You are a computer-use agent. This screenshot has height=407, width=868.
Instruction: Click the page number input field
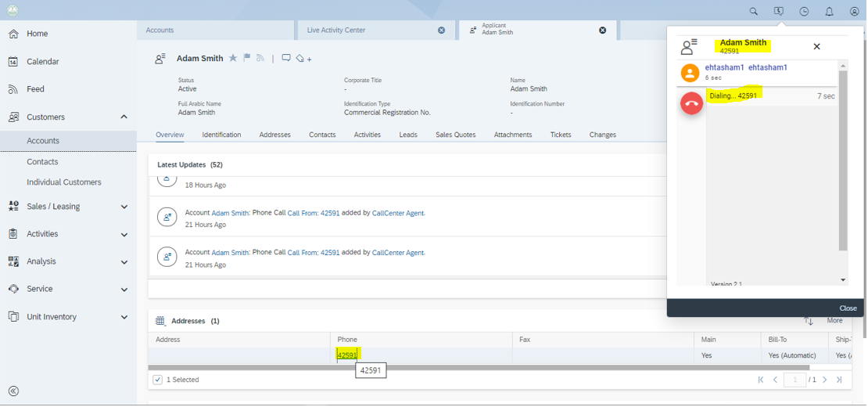[x=794, y=380]
